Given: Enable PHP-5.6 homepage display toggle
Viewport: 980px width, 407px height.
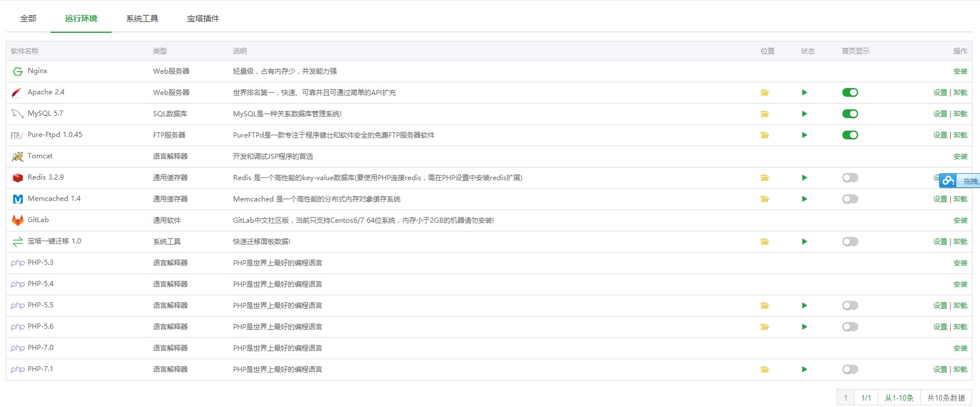Looking at the screenshot, I should (x=850, y=327).
